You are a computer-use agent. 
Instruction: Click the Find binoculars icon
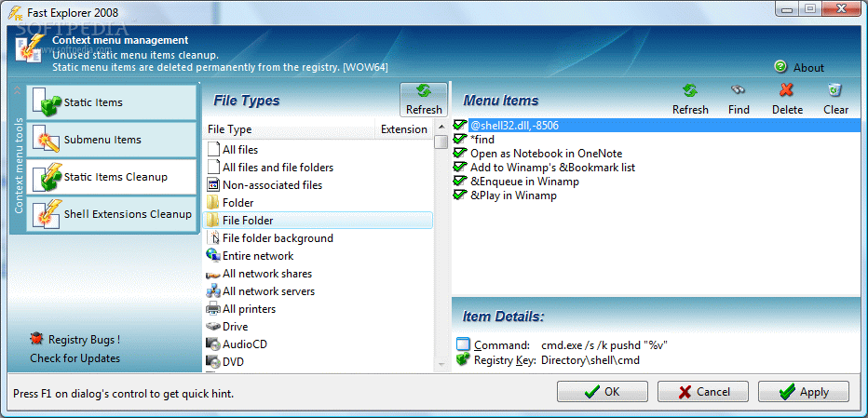pos(738,89)
